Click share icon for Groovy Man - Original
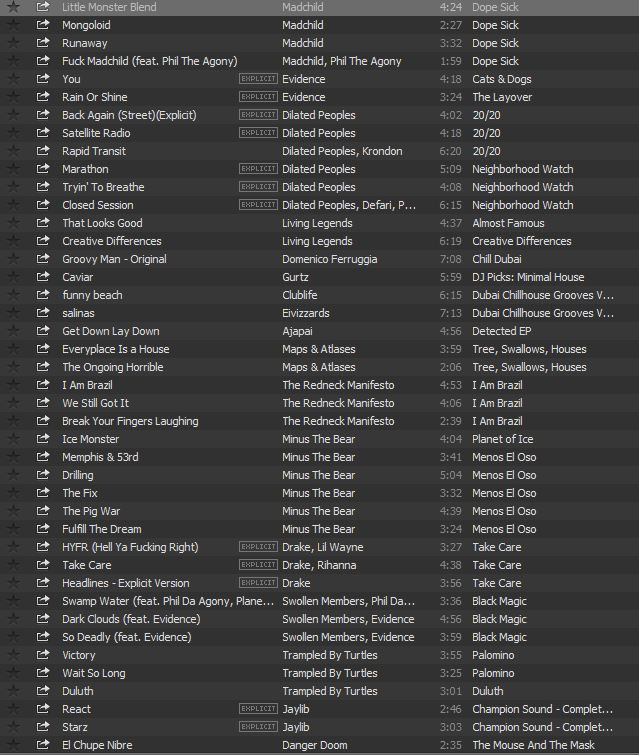The width and height of the screenshot is (639, 755). click(x=43, y=259)
